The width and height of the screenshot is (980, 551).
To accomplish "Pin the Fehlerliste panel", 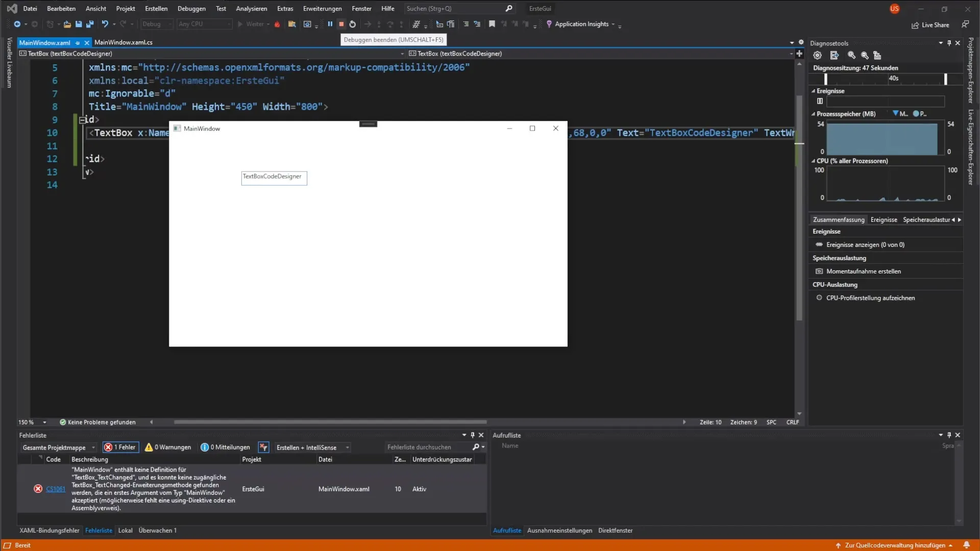I will coord(473,435).
